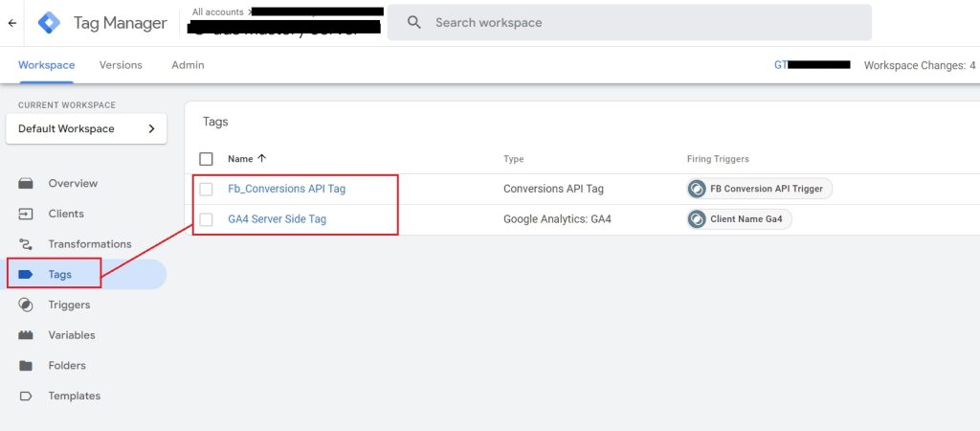980x431 pixels.
Task: Click the FB Conversion API Trigger chip
Action: [x=759, y=189]
